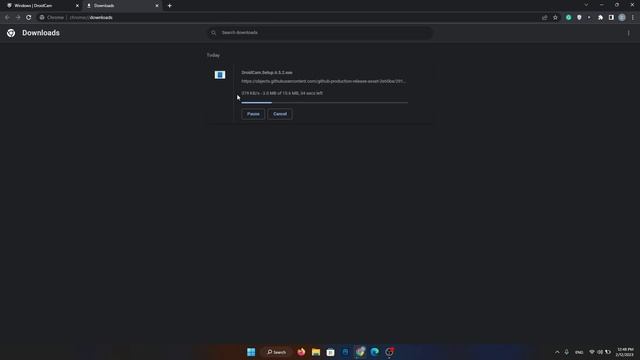This screenshot has height=360, width=640.
Task: Click the shield extension icon
Action: point(579,18)
